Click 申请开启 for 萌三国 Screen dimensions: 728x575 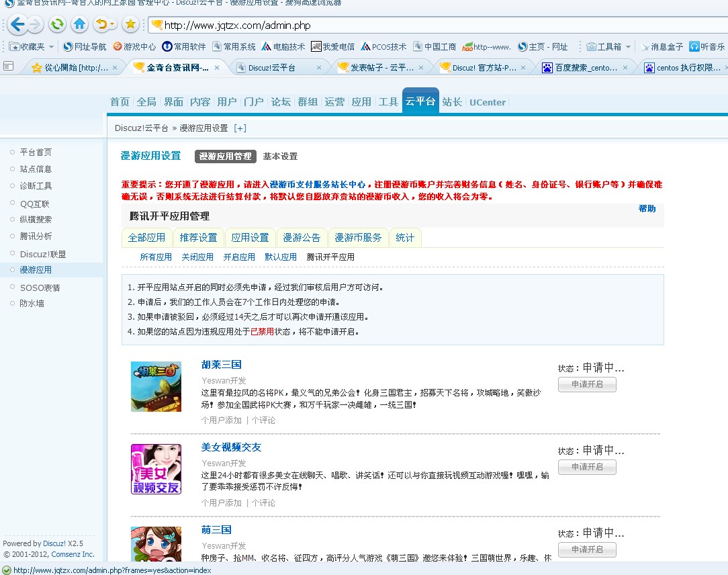[588, 550]
